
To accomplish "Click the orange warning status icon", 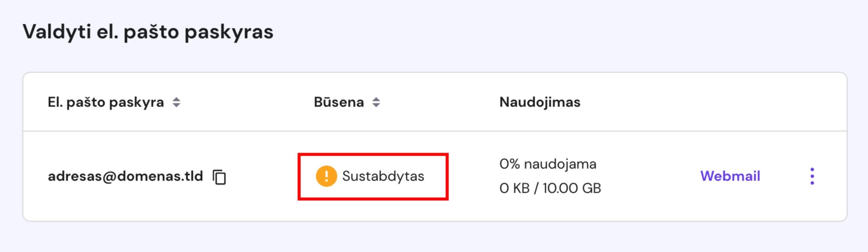I will [x=326, y=176].
